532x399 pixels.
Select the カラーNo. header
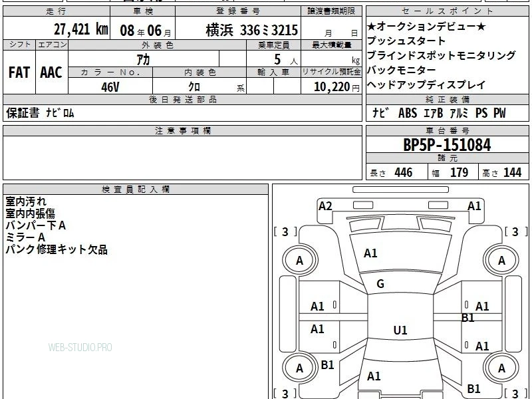[110, 72]
